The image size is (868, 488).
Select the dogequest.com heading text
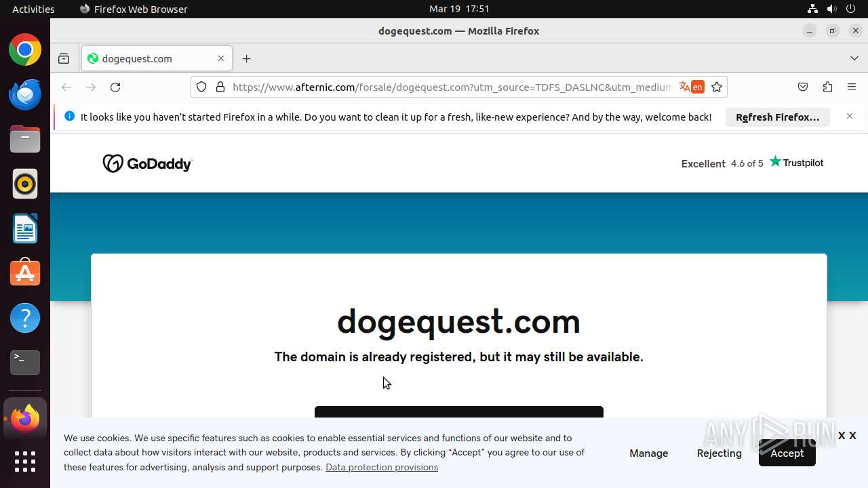458,321
